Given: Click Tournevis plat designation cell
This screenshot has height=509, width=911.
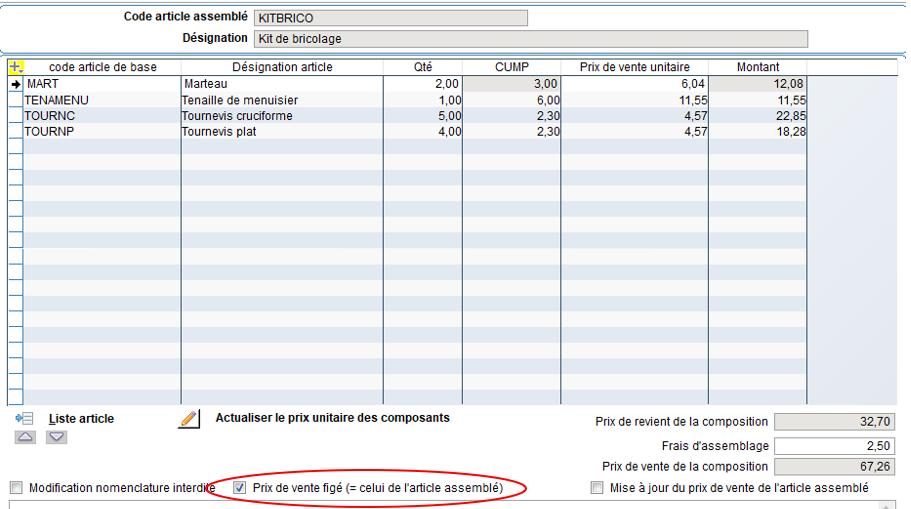Looking at the screenshot, I should (282, 131).
